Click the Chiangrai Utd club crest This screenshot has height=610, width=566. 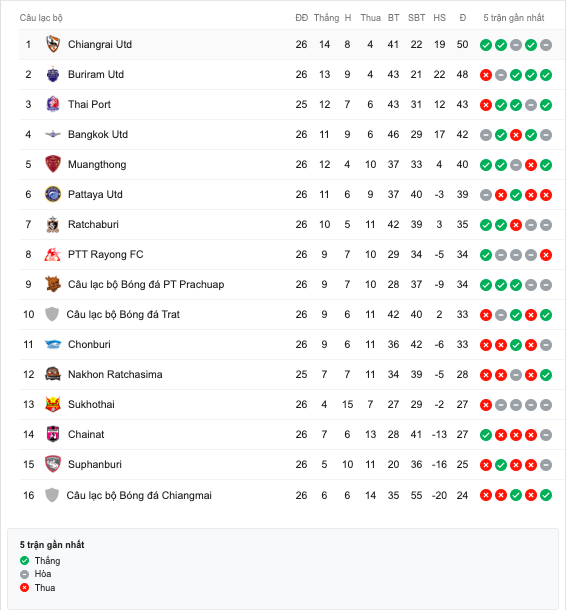click(53, 44)
